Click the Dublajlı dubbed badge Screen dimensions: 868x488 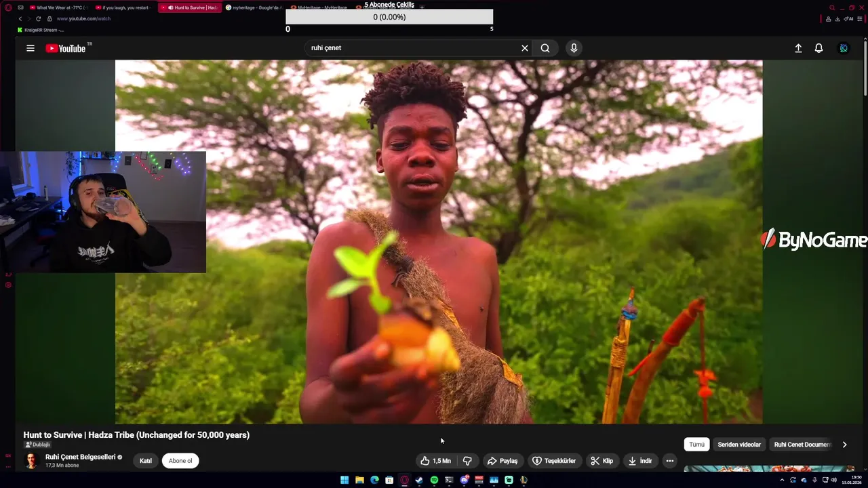click(x=37, y=445)
